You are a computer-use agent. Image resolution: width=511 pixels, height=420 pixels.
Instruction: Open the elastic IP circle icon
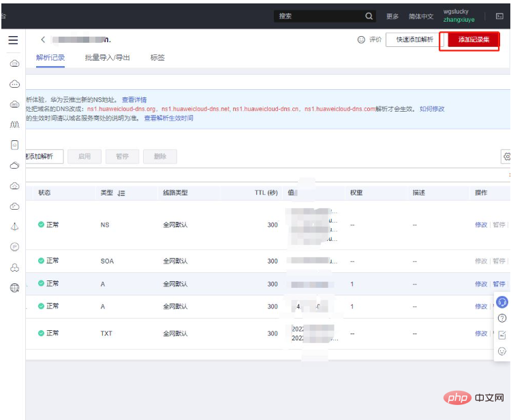coord(15,247)
